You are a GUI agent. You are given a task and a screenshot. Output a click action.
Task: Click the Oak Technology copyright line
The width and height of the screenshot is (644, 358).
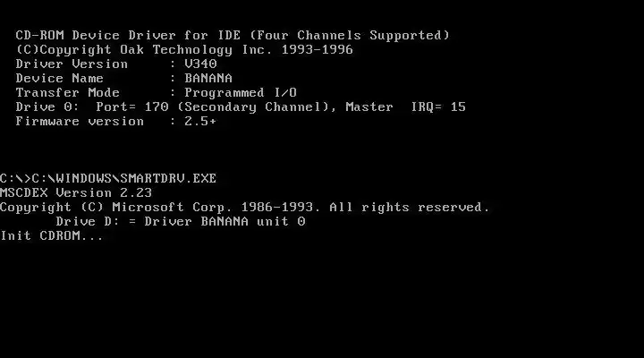pos(184,50)
